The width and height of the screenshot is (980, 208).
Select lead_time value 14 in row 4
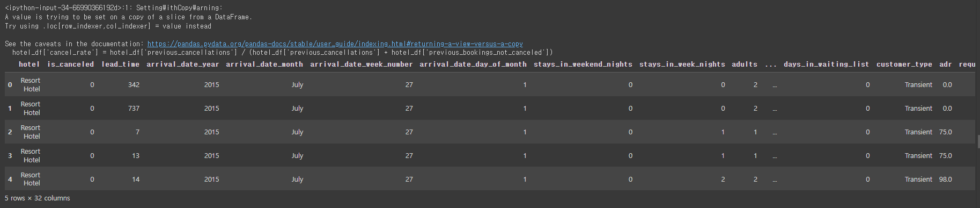[136, 179]
